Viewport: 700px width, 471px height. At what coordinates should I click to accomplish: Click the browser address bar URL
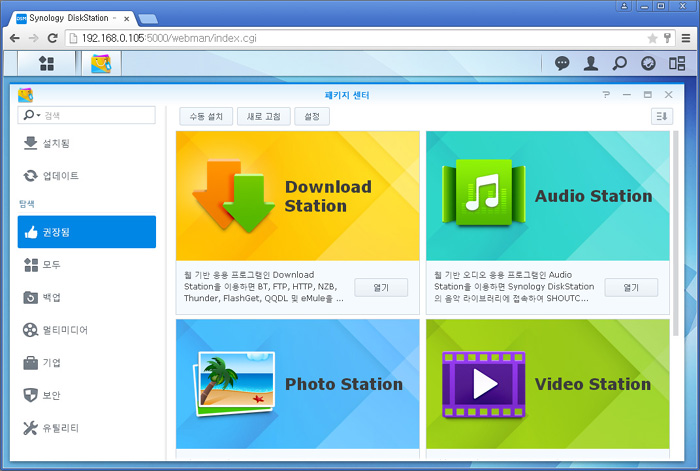pos(170,38)
